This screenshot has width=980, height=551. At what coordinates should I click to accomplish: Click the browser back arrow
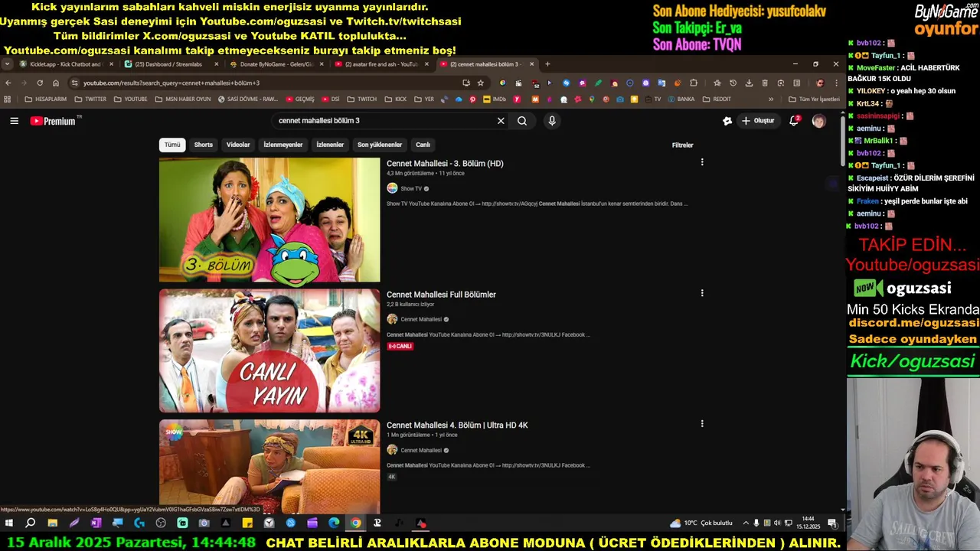pyautogui.click(x=8, y=83)
